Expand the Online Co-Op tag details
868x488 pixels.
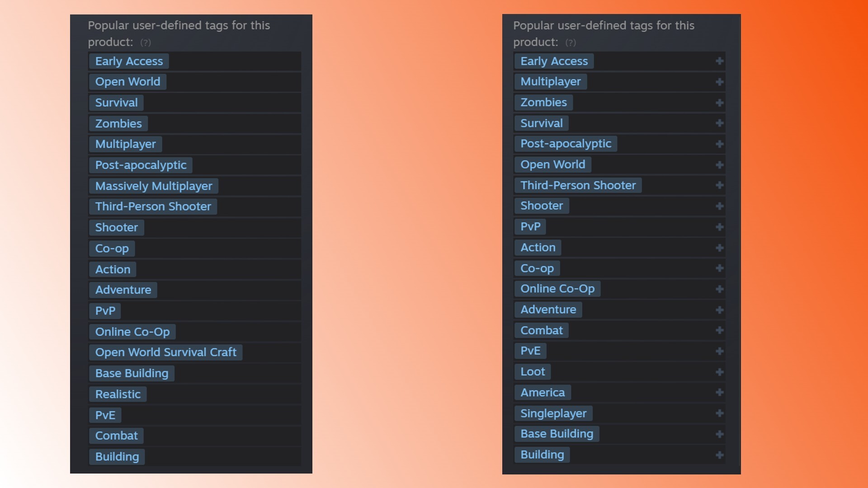[x=720, y=289]
